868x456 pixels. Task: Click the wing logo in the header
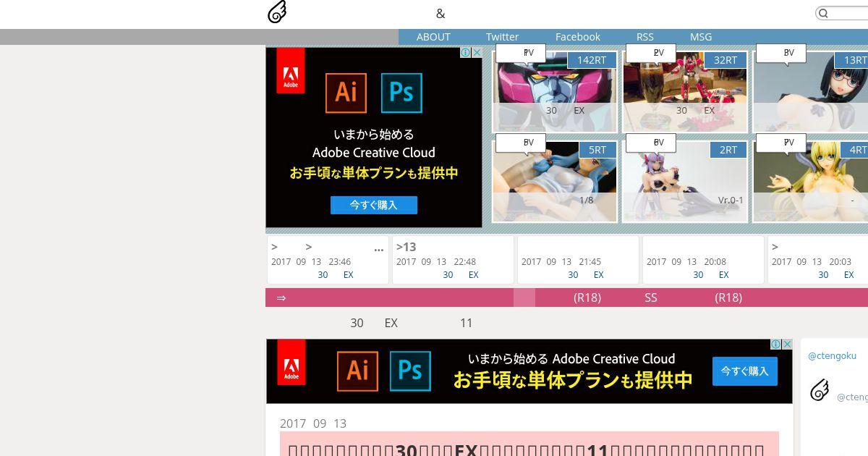pos(277,12)
